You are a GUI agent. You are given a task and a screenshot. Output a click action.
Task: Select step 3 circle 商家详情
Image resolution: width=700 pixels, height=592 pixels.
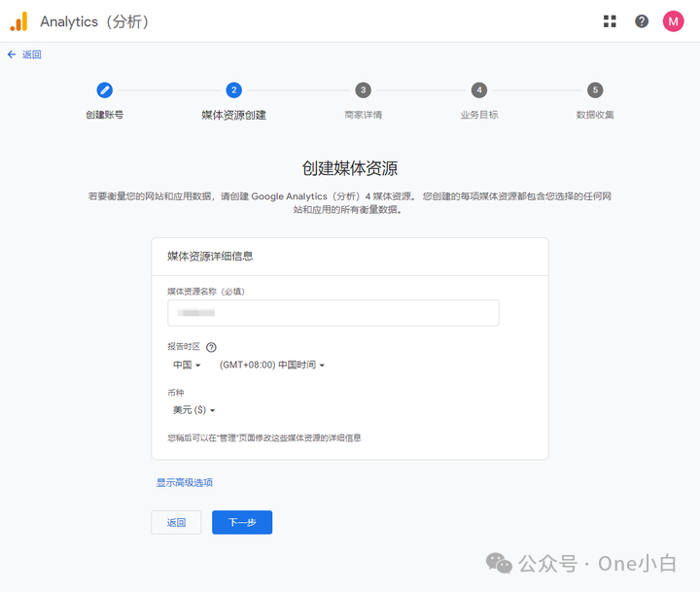pos(364,90)
